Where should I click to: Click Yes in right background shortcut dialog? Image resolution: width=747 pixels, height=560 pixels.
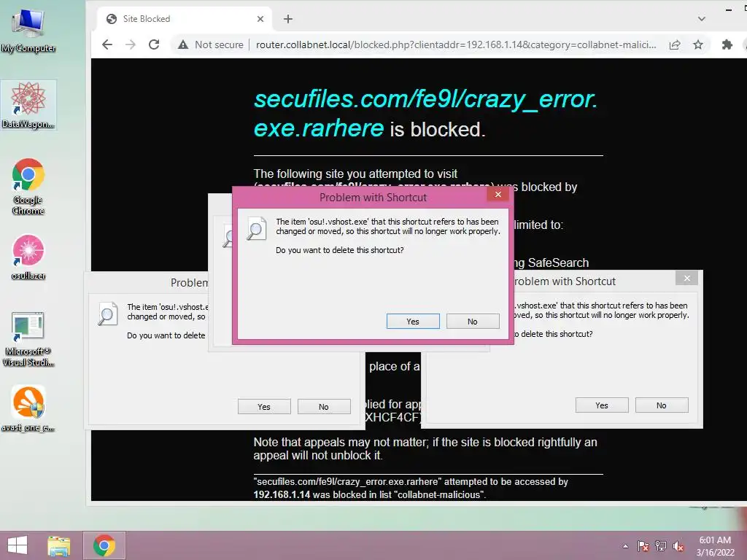coord(602,405)
